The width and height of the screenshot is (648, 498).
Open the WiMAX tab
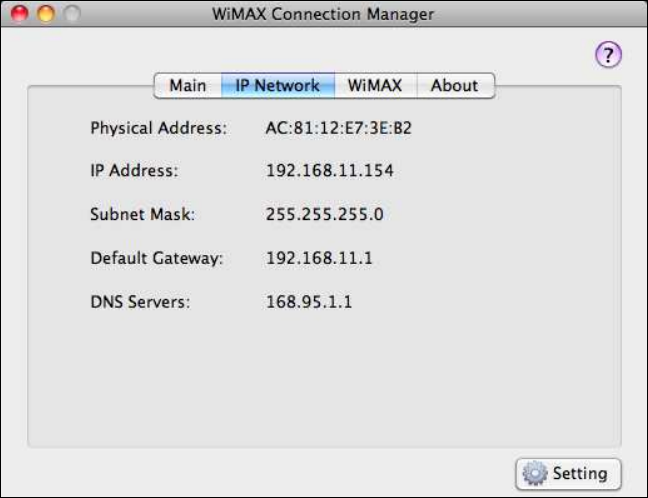pyautogui.click(x=374, y=85)
